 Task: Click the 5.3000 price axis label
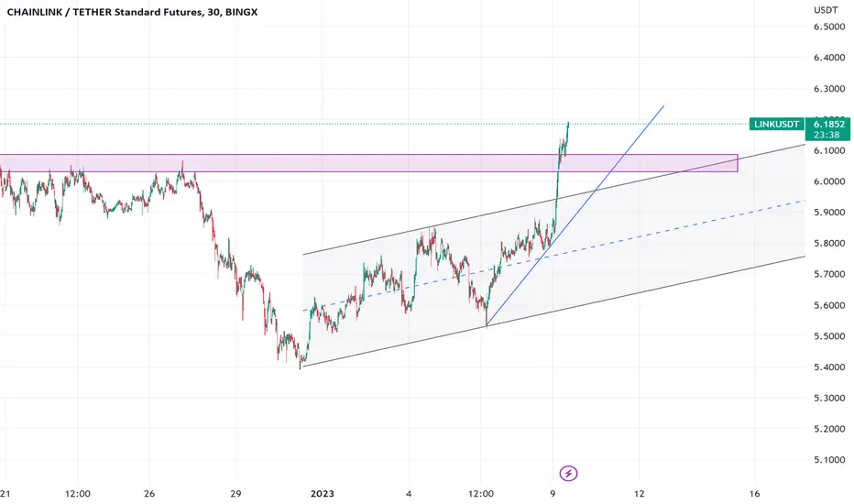point(829,398)
